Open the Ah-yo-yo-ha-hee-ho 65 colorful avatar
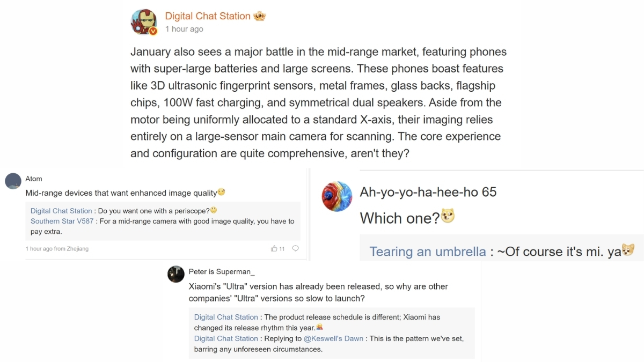Image resolution: width=644 pixels, height=362 pixels. pos(336,196)
